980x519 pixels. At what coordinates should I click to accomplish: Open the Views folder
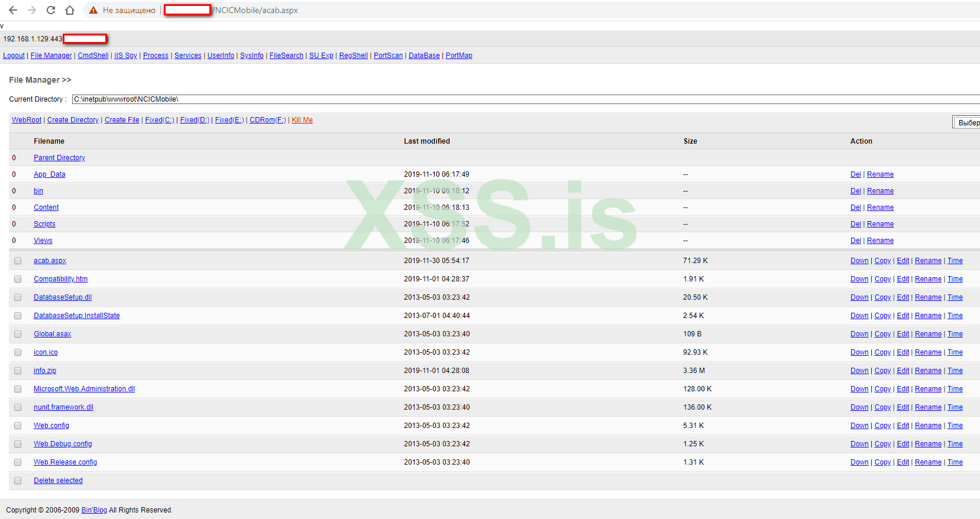coord(43,241)
